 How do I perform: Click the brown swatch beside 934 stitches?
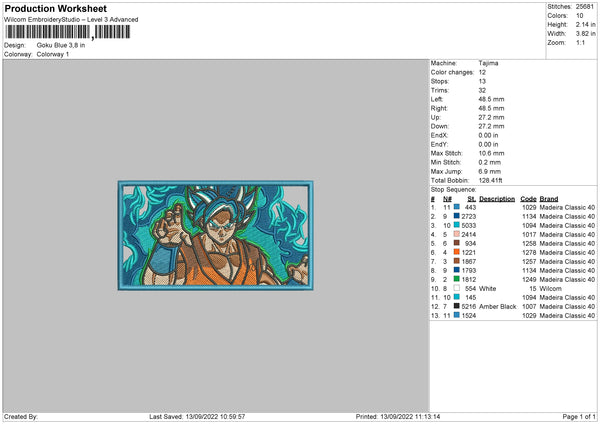pyautogui.click(x=457, y=243)
